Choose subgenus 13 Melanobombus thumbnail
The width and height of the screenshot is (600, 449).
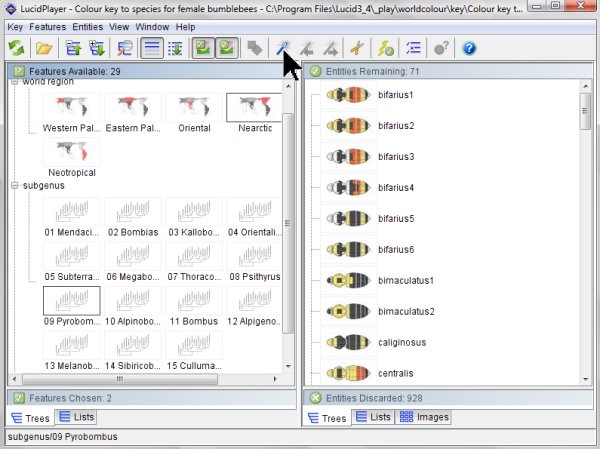[72, 345]
